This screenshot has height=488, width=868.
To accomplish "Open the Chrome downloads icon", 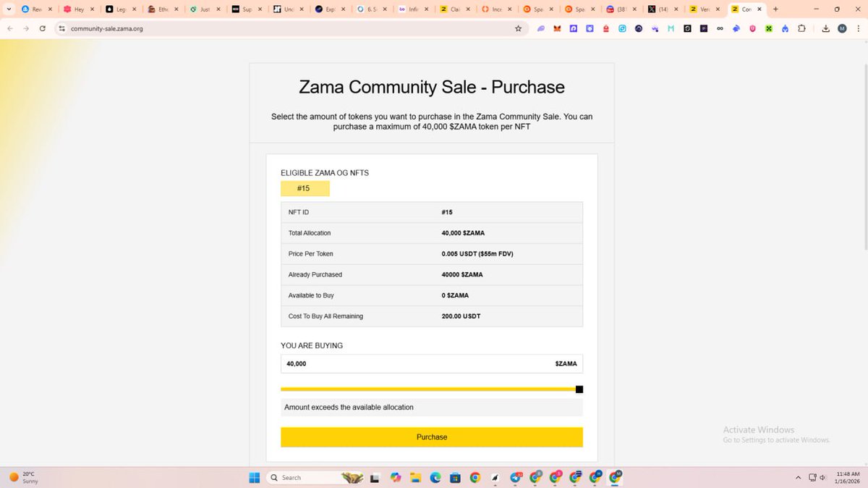I will click(826, 28).
